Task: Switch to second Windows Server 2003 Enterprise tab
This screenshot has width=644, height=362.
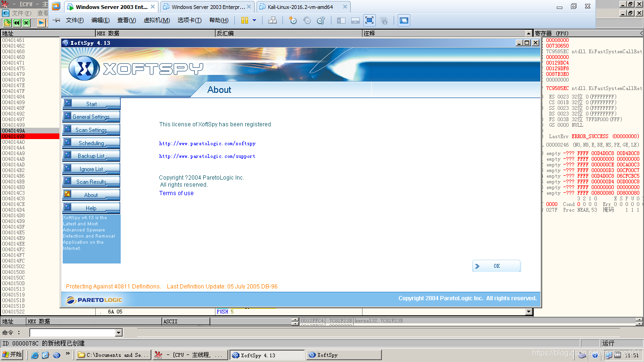Action: (x=208, y=7)
